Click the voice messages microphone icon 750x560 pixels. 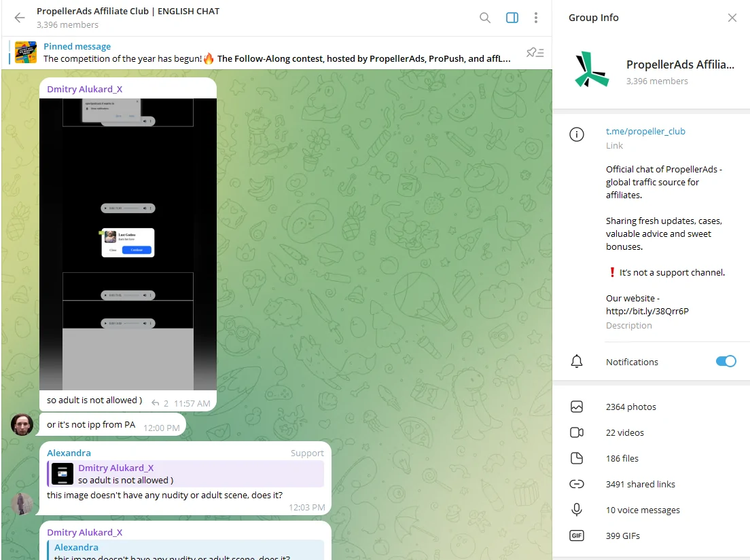click(x=577, y=510)
